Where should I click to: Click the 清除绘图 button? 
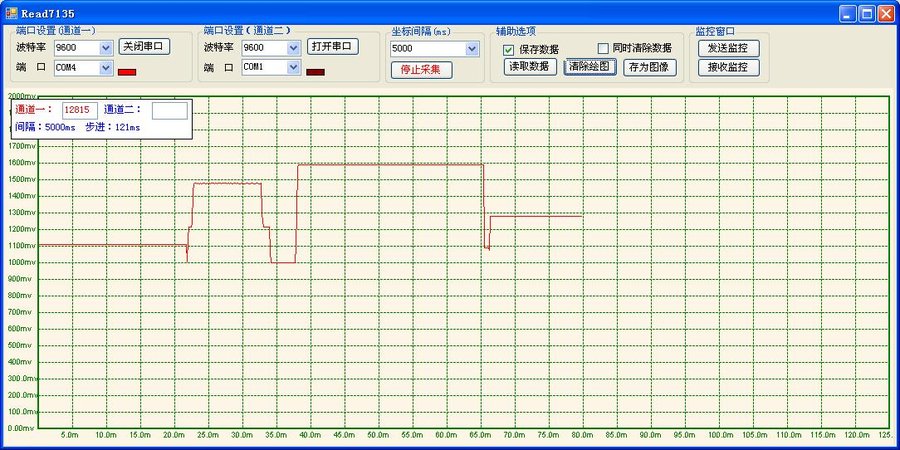589,67
